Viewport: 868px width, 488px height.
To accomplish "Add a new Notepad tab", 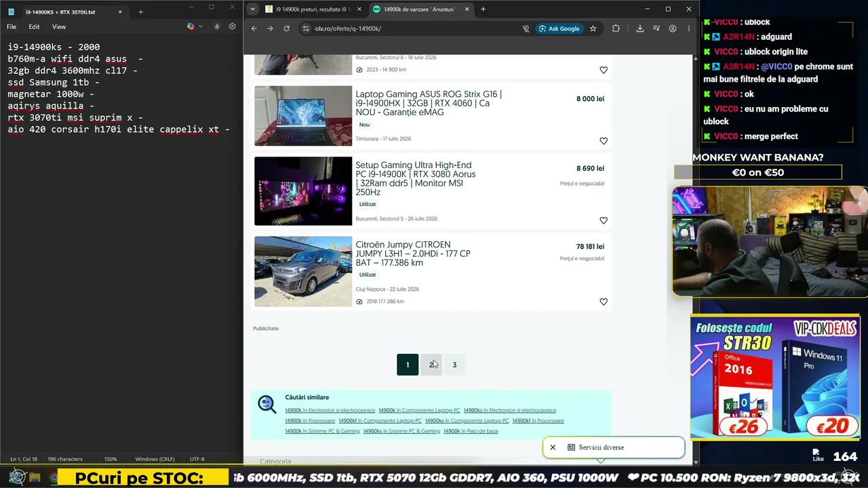I will point(141,12).
